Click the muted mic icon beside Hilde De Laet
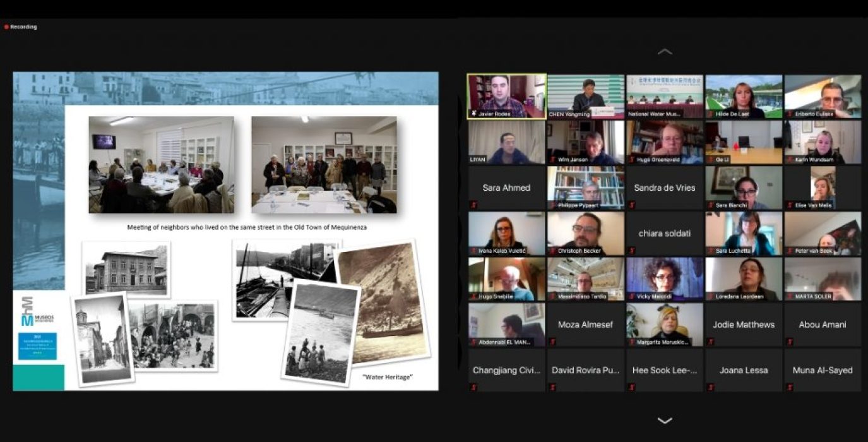Viewport: 868px width, 442px height. tap(710, 114)
